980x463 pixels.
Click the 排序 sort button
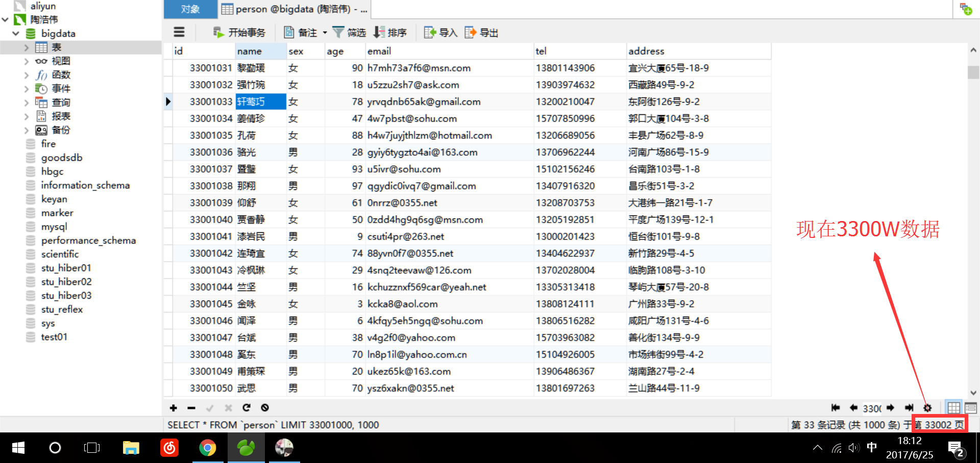(x=390, y=33)
